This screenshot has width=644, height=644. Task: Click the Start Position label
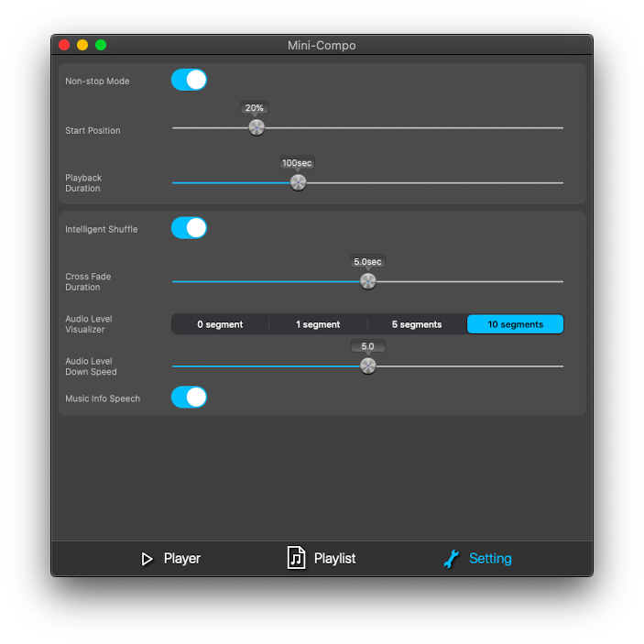click(x=93, y=131)
